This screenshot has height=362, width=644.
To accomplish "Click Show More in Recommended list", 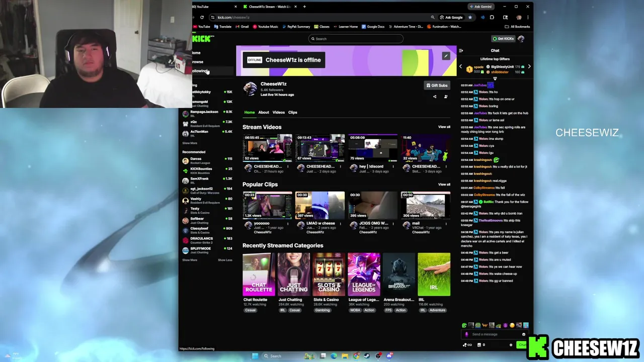I will (x=190, y=260).
